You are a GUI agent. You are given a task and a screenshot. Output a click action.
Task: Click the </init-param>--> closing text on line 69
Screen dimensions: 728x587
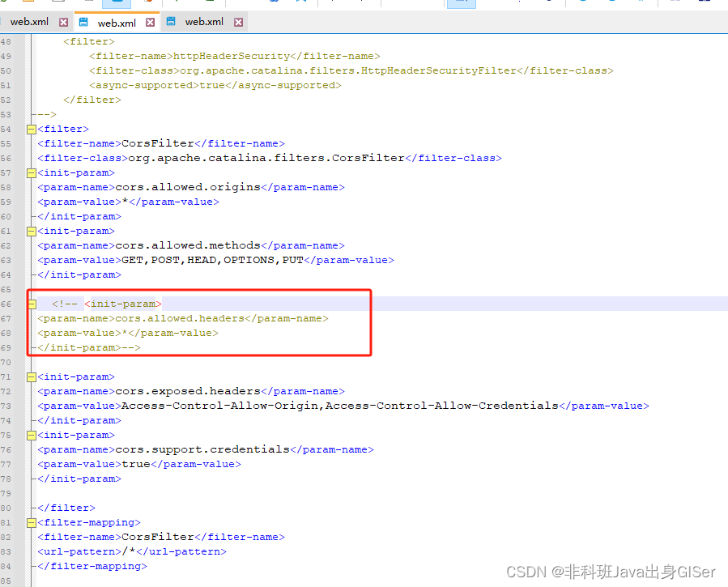click(89, 347)
